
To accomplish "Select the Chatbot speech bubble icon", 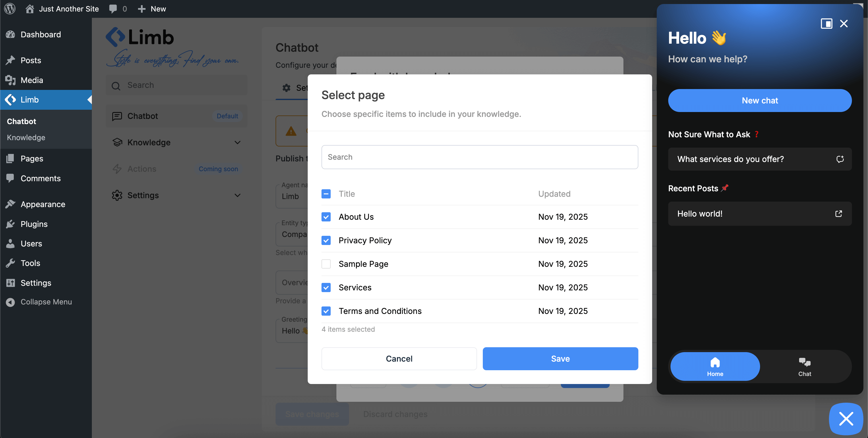I will point(117,116).
